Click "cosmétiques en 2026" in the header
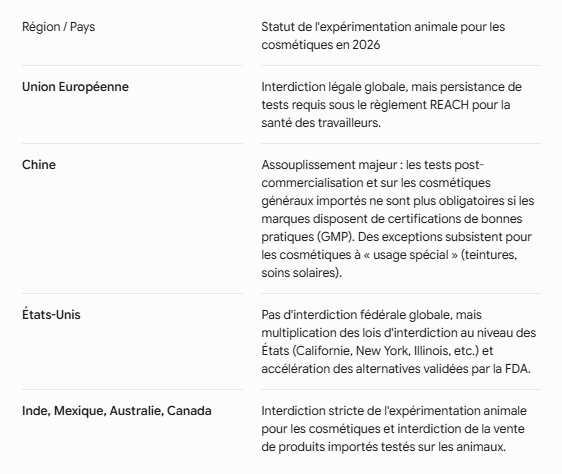 point(321,45)
